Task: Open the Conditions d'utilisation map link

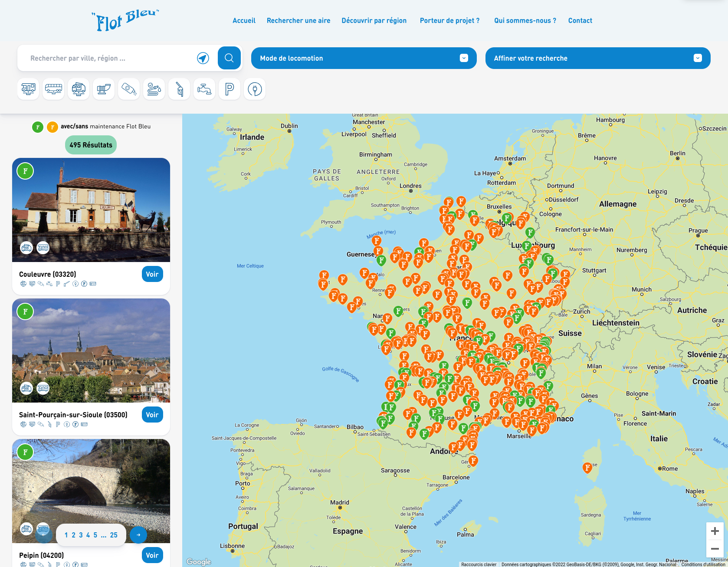Action: (x=704, y=564)
